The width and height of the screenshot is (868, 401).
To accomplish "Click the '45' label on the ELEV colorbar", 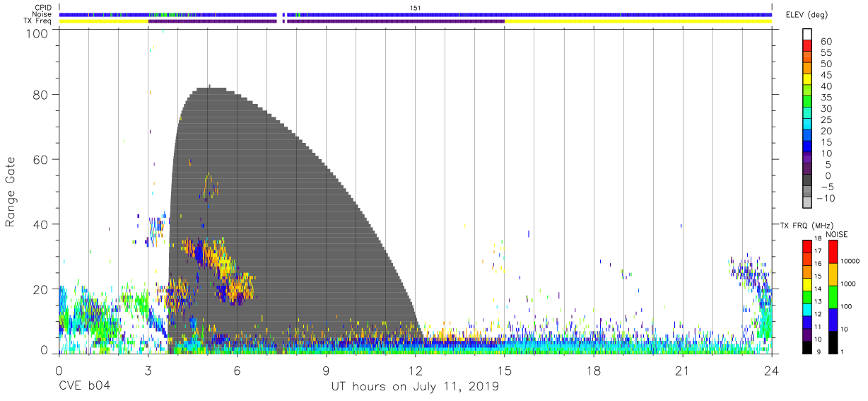I will (x=825, y=76).
